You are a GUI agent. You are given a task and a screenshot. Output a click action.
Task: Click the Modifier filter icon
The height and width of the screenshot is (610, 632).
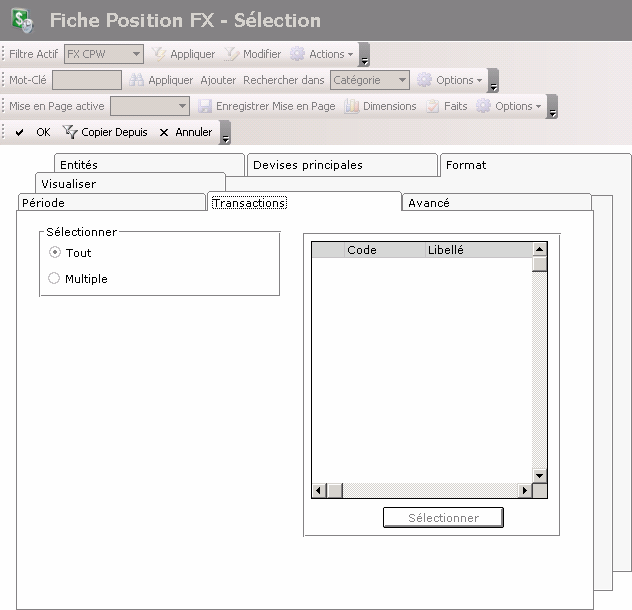point(232,54)
